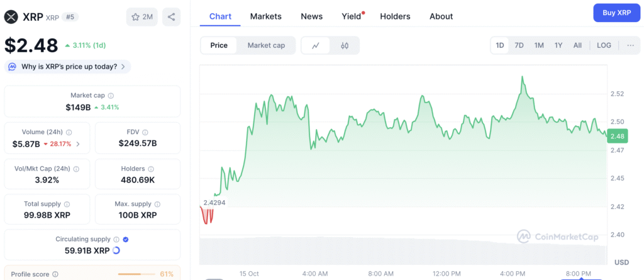This screenshot has width=644, height=280.
Task: Switch to line chart icon
Action: (316, 45)
